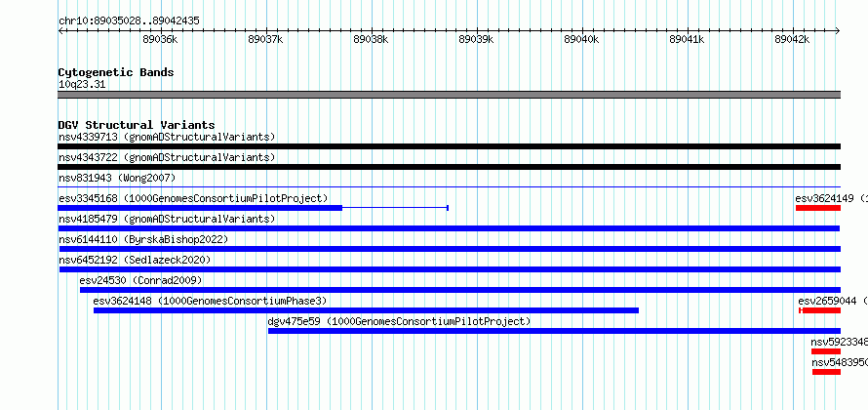Click the 89037k ruler position
Image resolution: width=868 pixels, height=410 pixels.
tap(265, 39)
